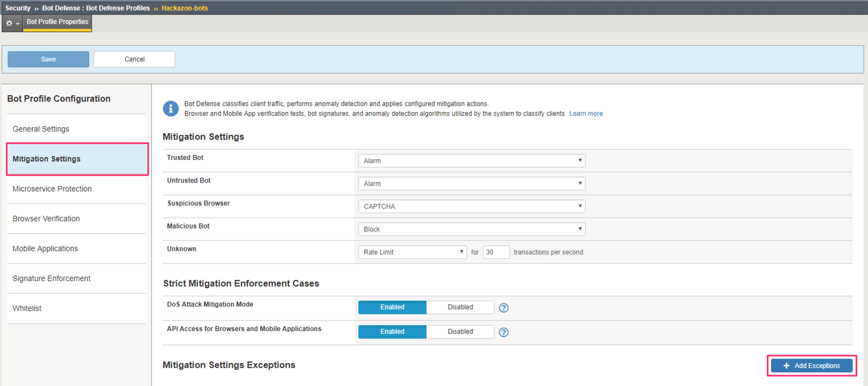Click the Unknown row label
Image resolution: width=868 pixels, height=386 pixels.
tap(182, 249)
